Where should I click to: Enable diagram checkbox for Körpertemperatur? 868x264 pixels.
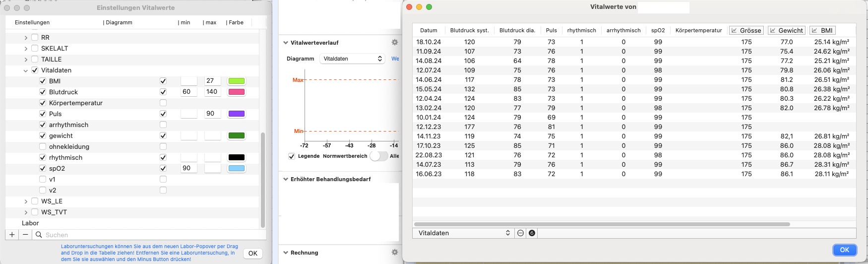tap(163, 103)
